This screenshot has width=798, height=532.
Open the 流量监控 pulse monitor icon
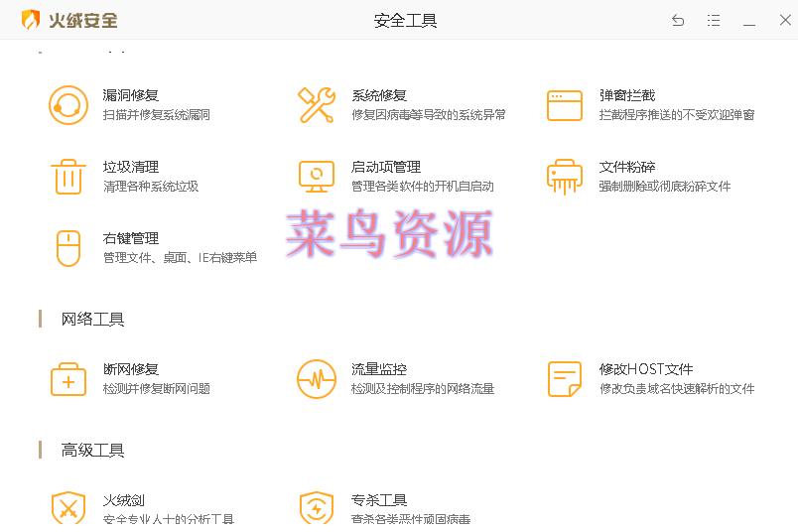tap(317, 379)
